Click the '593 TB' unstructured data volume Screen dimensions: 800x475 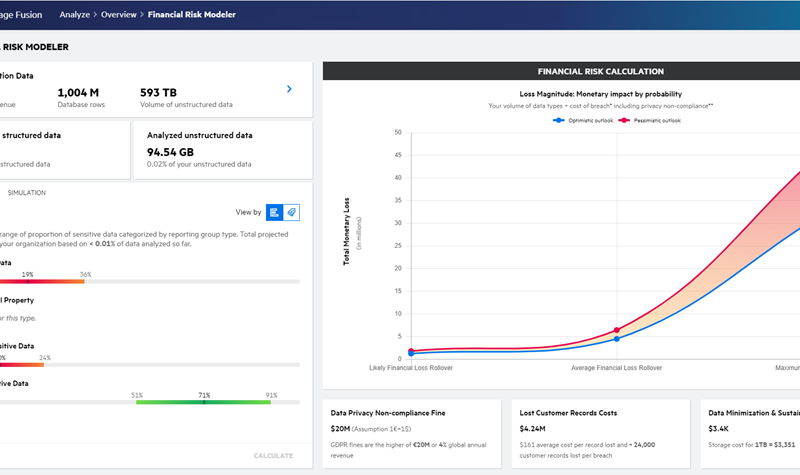point(158,93)
